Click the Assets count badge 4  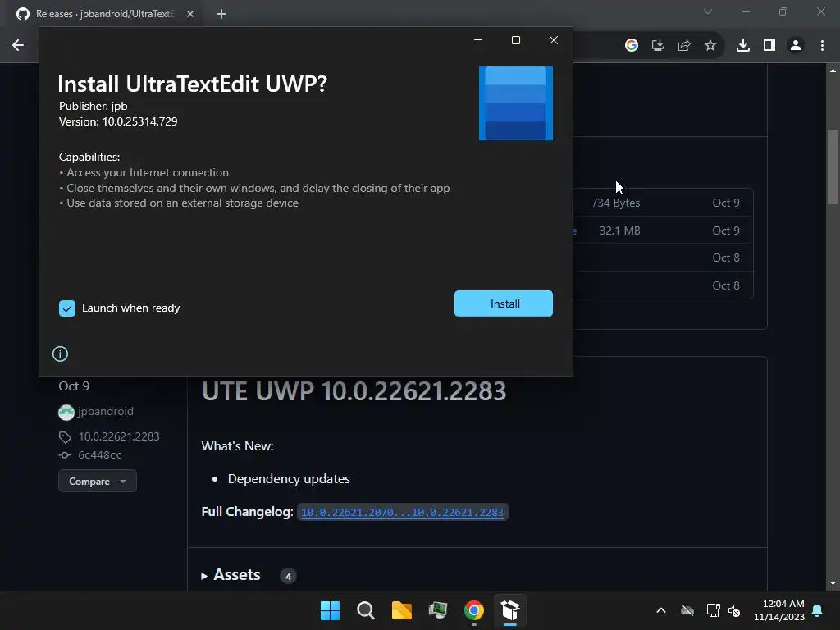288,576
